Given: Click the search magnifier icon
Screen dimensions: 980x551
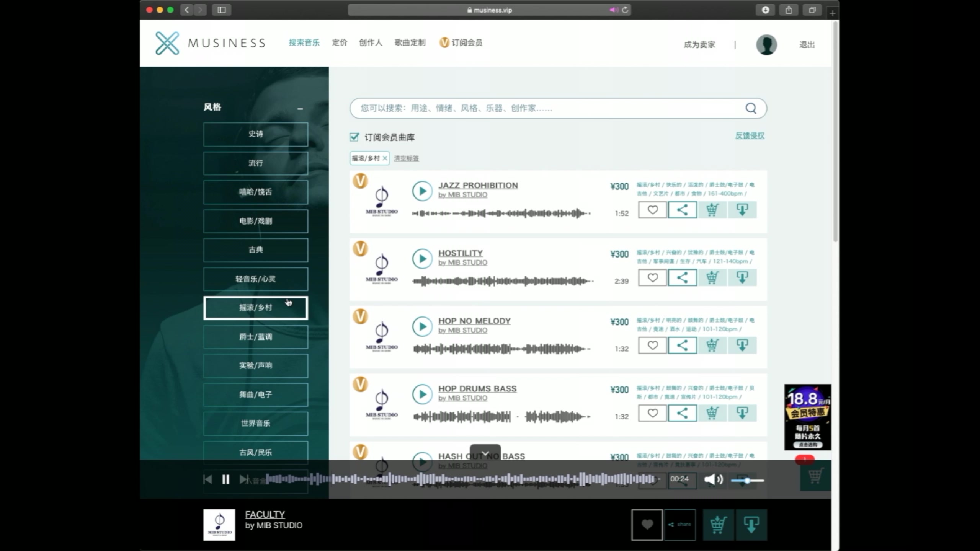Looking at the screenshot, I should (x=751, y=108).
